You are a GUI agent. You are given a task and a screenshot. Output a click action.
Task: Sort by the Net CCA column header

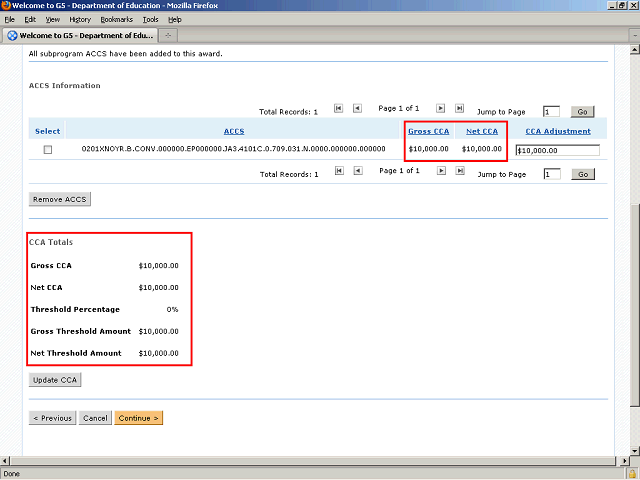click(482, 131)
